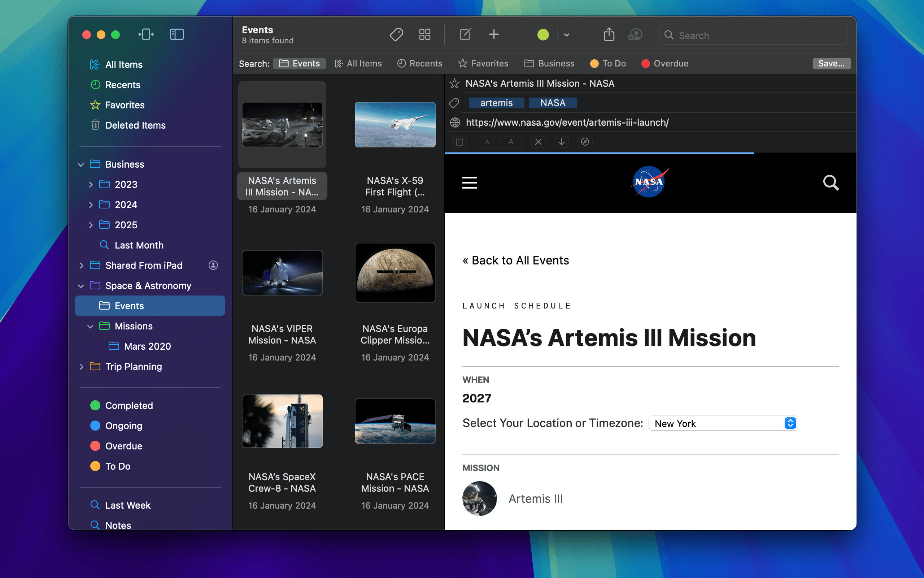Click Back to All Events link
Screen dimensions: 924x578
tap(515, 260)
